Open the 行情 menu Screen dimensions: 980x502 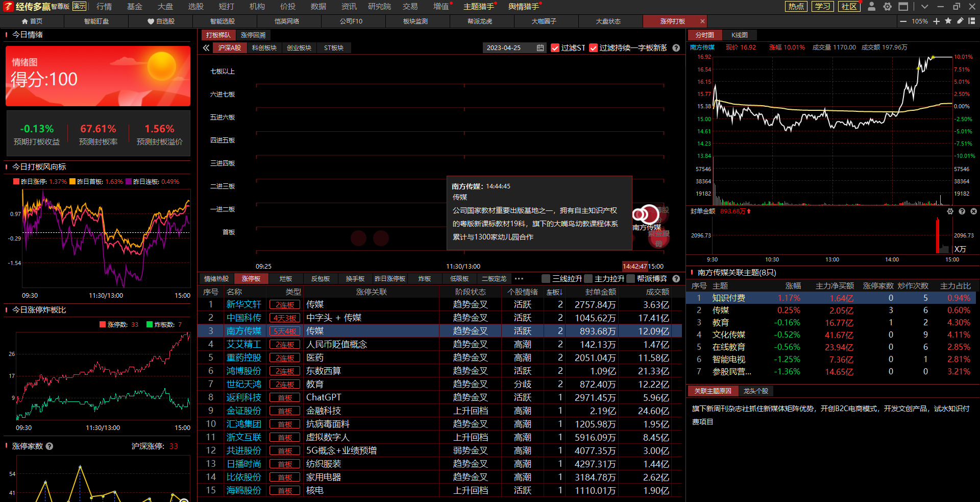click(104, 7)
